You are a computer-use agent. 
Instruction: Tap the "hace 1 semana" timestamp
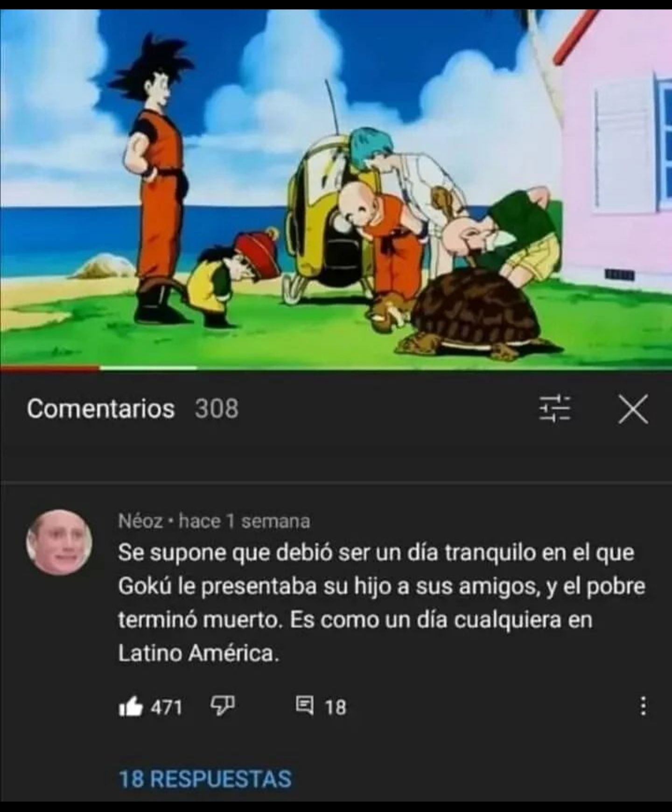pos(244,521)
